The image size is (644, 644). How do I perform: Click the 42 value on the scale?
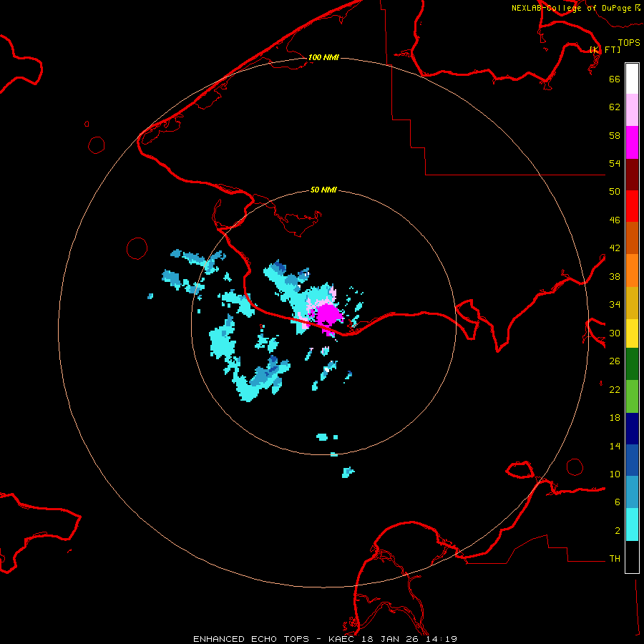(x=615, y=248)
